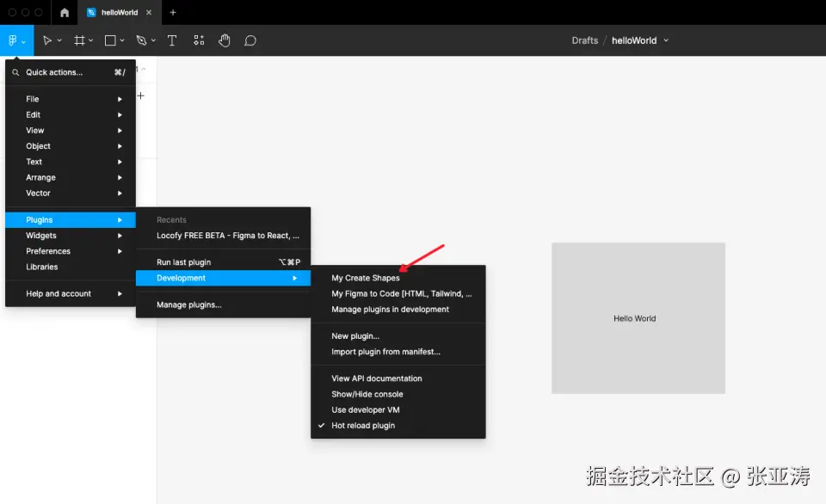Screen dimensions: 826x504
Task: Expand Plugins submenu arrow
Action: pos(120,220)
